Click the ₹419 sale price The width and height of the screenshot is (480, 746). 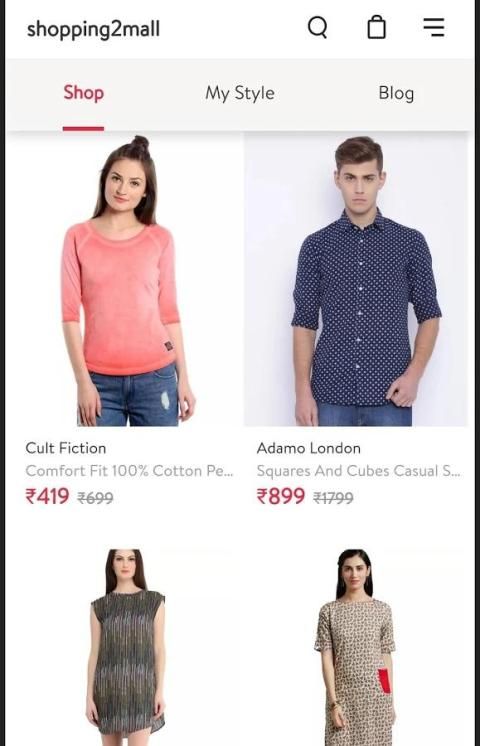pyautogui.click(x=47, y=496)
